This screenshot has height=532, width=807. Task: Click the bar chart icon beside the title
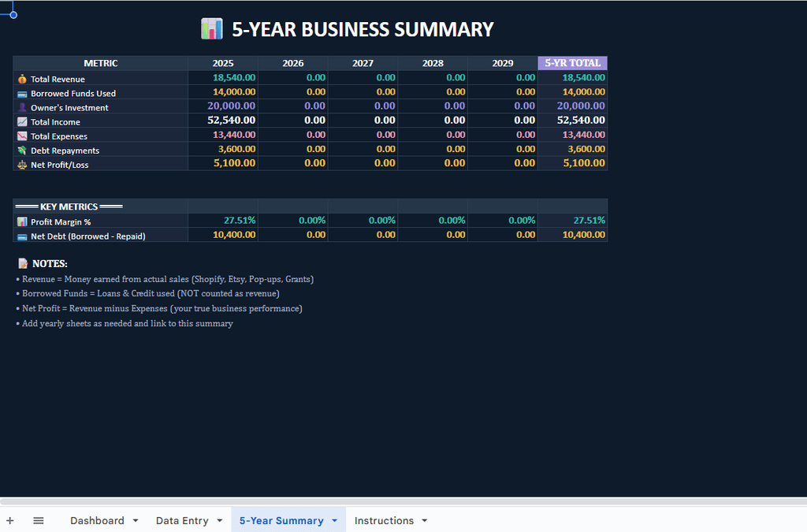(x=212, y=29)
